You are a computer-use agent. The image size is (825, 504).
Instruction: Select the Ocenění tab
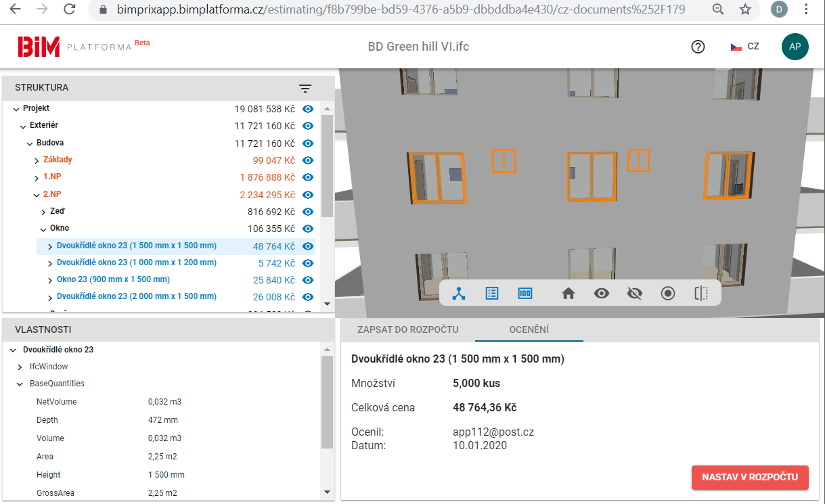pyautogui.click(x=529, y=329)
